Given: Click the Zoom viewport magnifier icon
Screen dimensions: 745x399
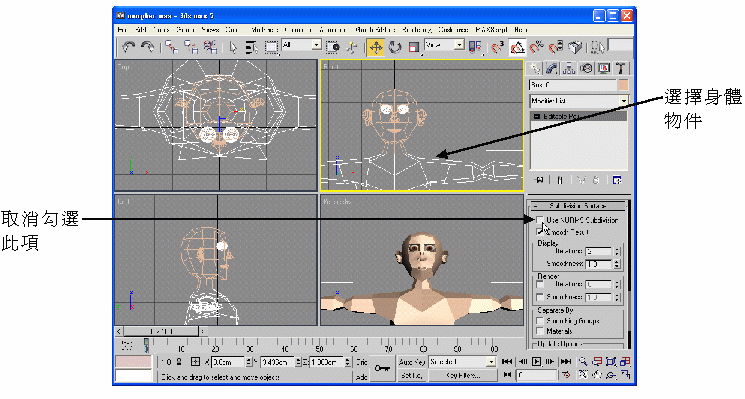Looking at the screenshot, I should (x=583, y=362).
